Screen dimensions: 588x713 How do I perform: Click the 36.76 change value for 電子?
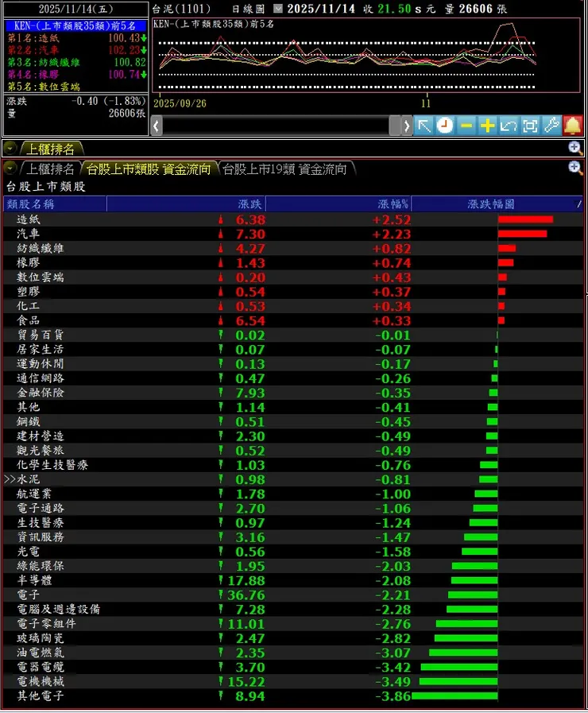coord(246,595)
